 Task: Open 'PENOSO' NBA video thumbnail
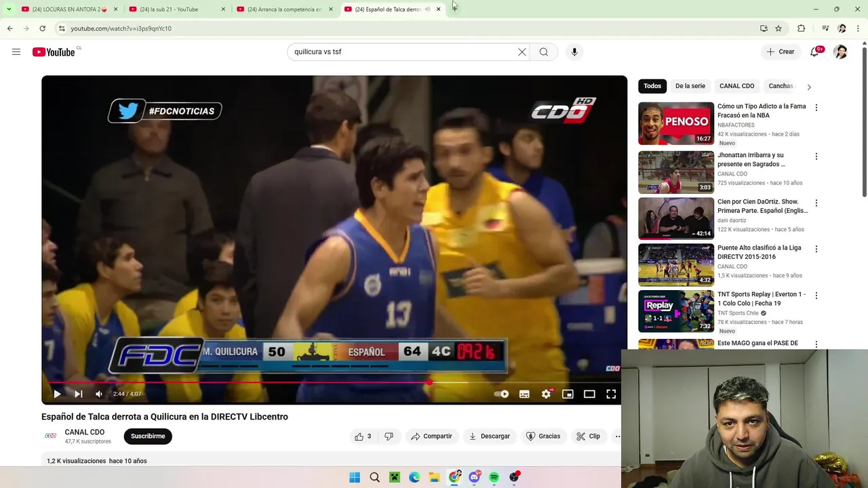click(676, 123)
